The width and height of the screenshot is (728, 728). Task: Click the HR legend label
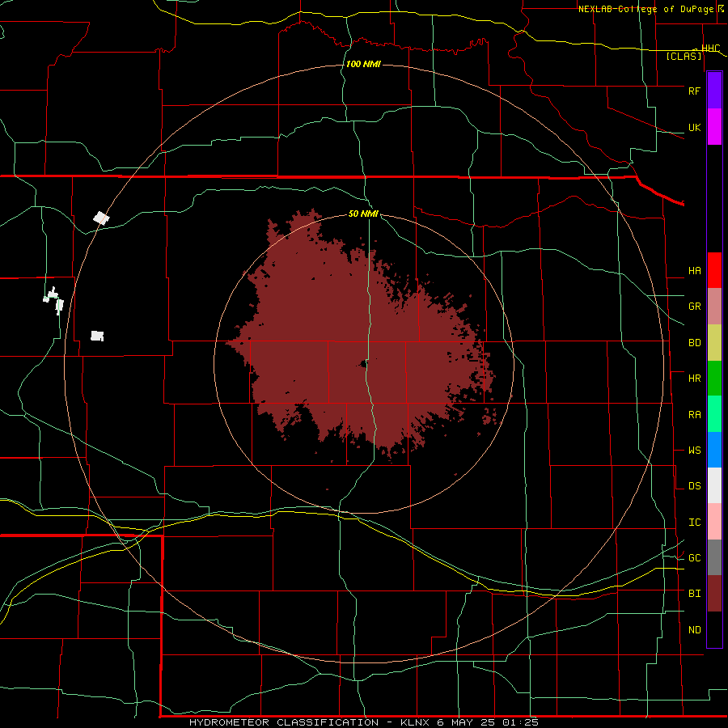click(x=694, y=379)
